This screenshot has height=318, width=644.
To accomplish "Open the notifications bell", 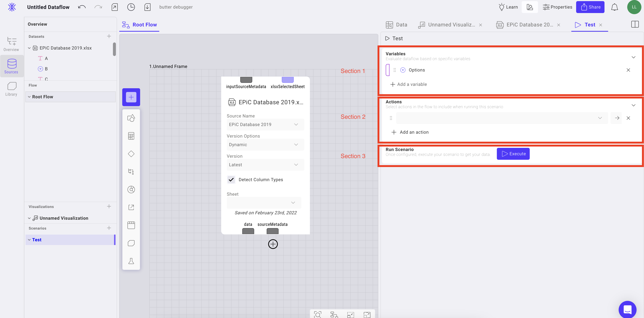I will pyautogui.click(x=615, y=7).
